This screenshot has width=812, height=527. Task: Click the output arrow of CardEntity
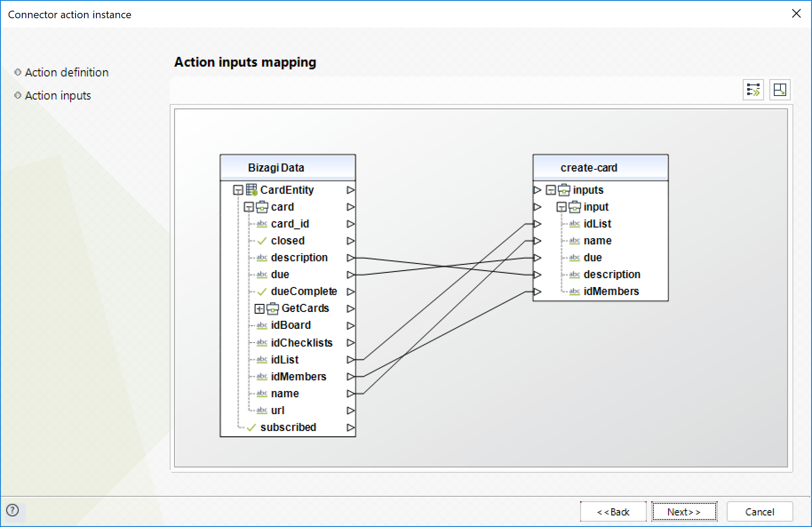pos(350,190)
